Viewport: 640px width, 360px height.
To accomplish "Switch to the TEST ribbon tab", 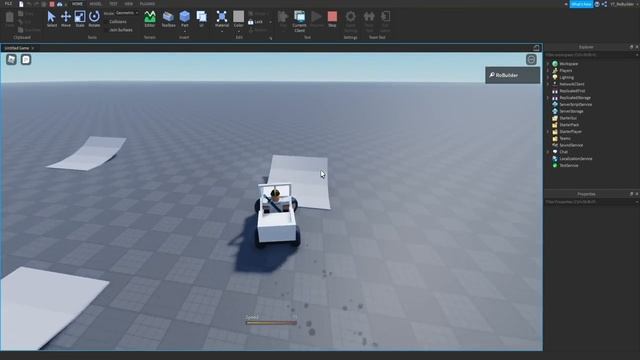I will pos(113,4).
